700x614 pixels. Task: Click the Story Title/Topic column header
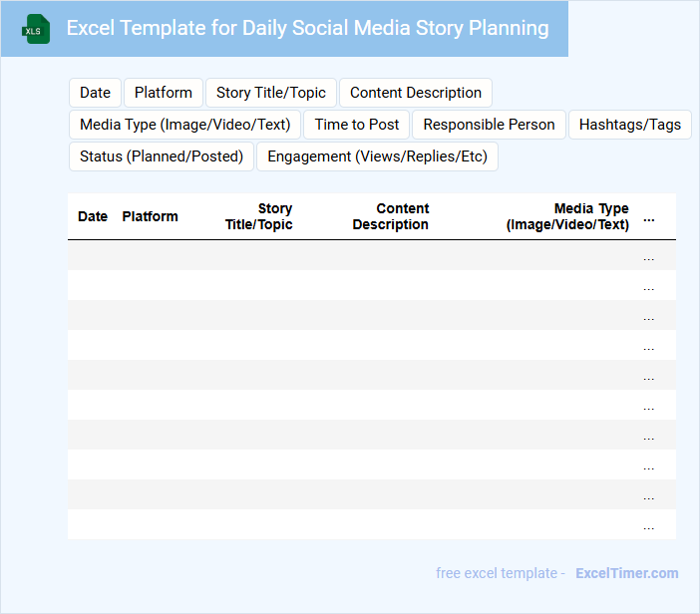pyautogui.click(x=259, y=216)
